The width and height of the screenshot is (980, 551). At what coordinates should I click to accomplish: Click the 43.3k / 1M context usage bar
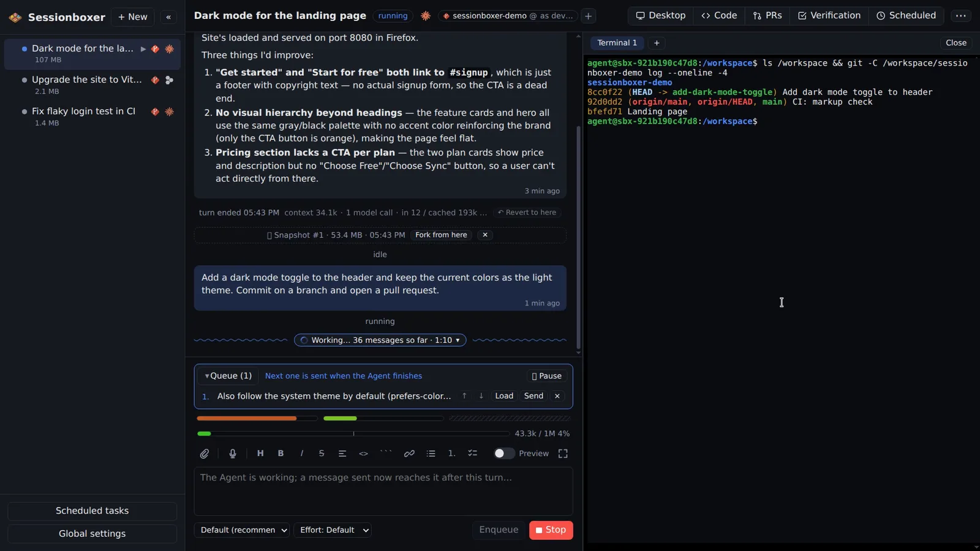[353, 433]
